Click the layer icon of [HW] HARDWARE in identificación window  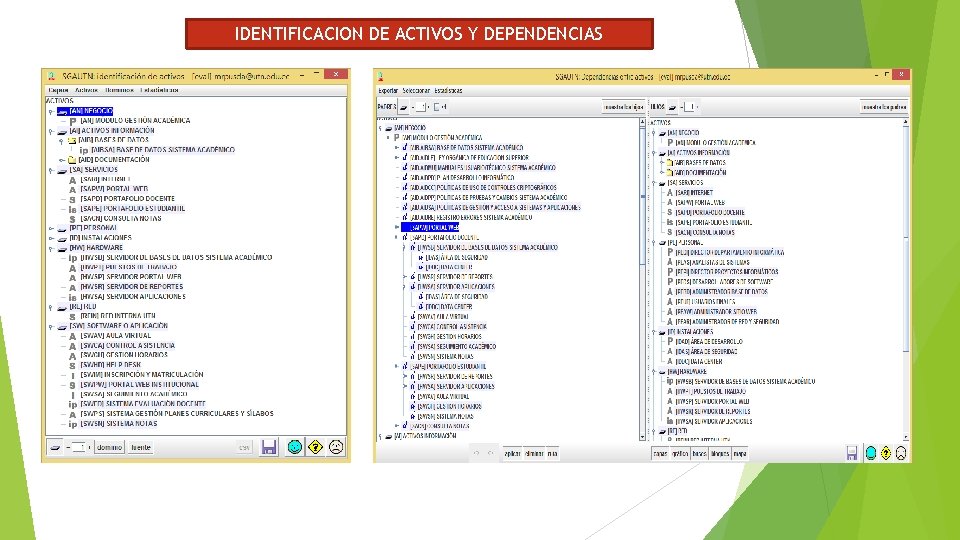pyautogui.click(x=62, y=249)
